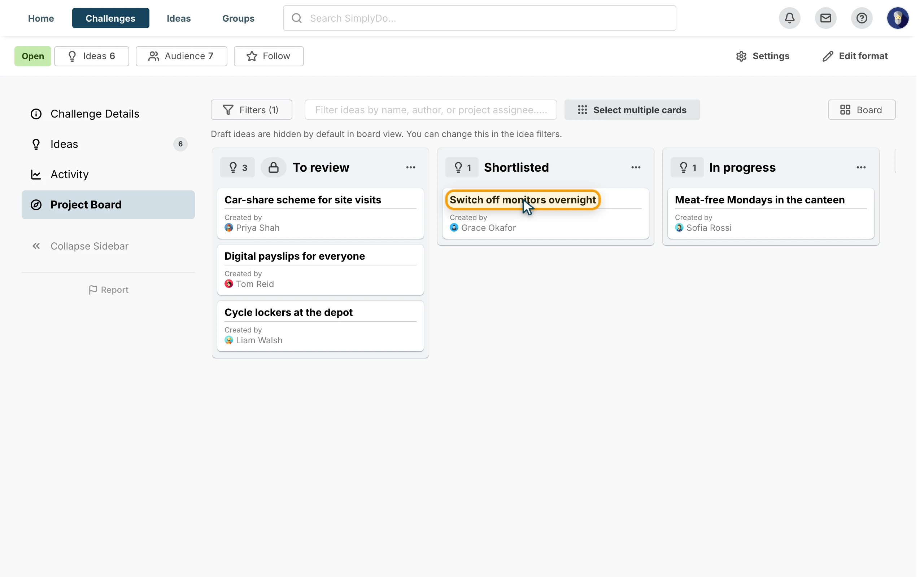Open the messages envelope icon

coord(825,18)
